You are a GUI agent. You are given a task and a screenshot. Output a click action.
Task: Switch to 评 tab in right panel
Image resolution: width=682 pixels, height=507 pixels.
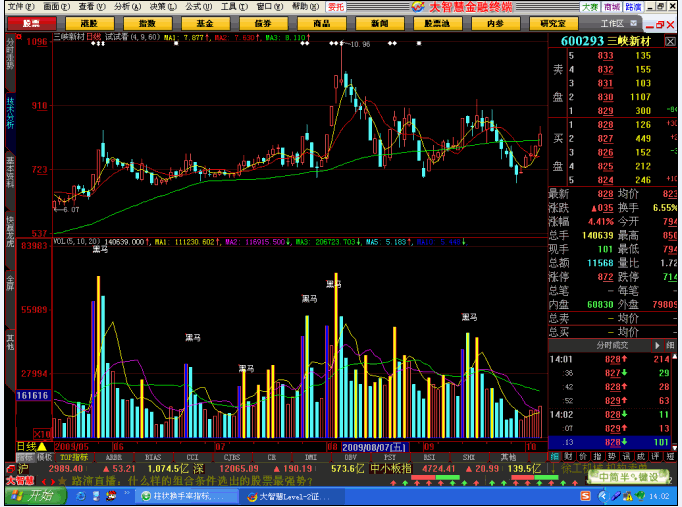655,457
